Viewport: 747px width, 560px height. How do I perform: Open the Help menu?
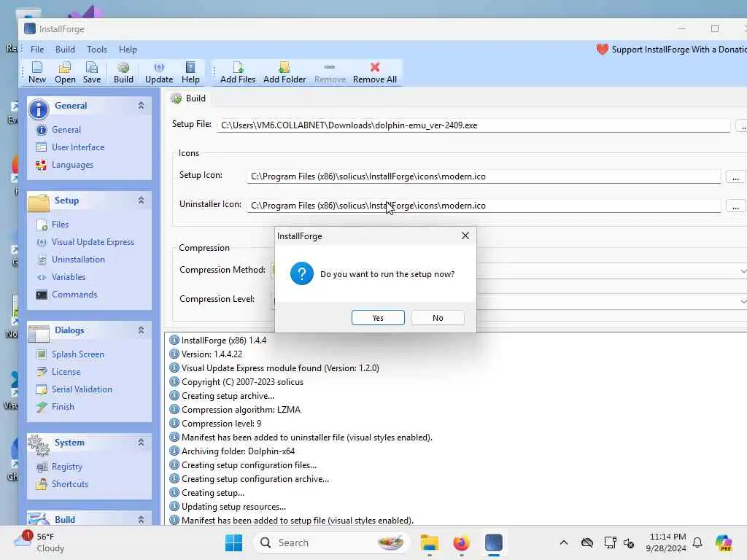click(x=128, y=49)
